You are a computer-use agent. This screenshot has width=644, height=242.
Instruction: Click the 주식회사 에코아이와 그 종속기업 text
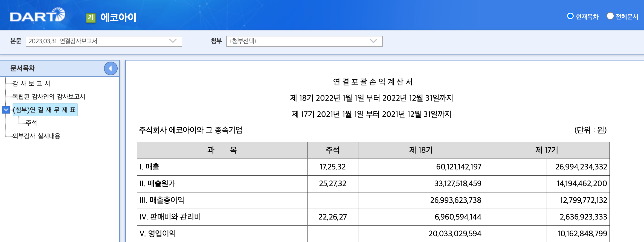coord(191,130)
